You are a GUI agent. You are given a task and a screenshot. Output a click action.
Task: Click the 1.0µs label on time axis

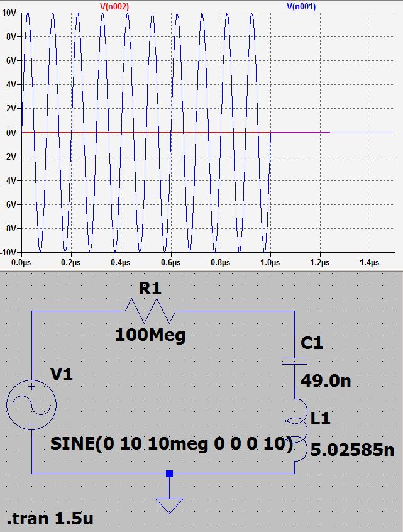pos(270,262)
